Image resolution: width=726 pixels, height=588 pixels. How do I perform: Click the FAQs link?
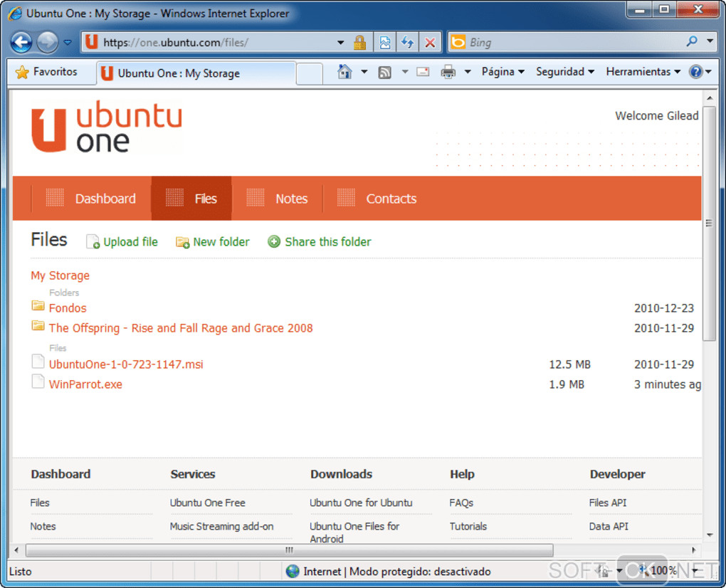tap(461, 503)
